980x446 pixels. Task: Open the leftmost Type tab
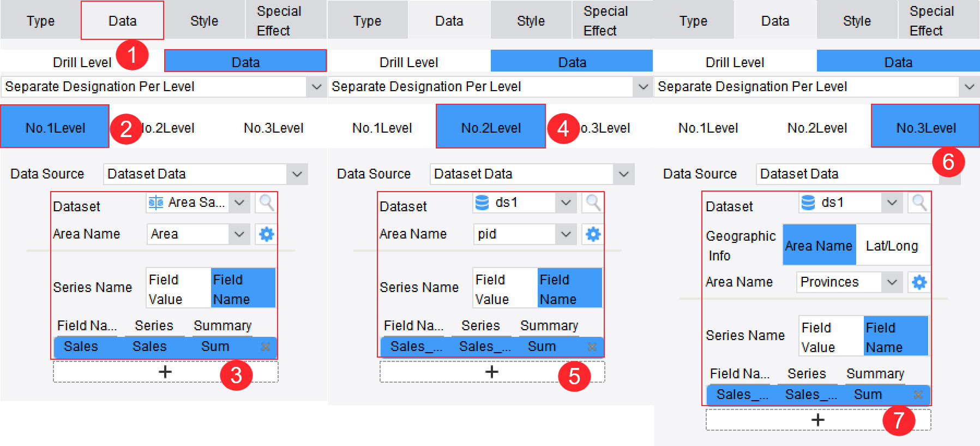pyautogui.click(x=41, y=20)
